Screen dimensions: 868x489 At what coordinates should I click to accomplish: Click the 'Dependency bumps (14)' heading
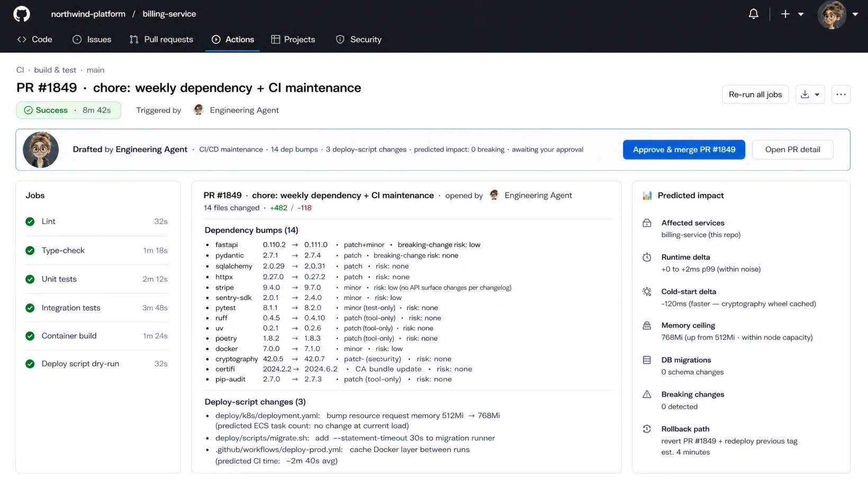click(251, 230)
